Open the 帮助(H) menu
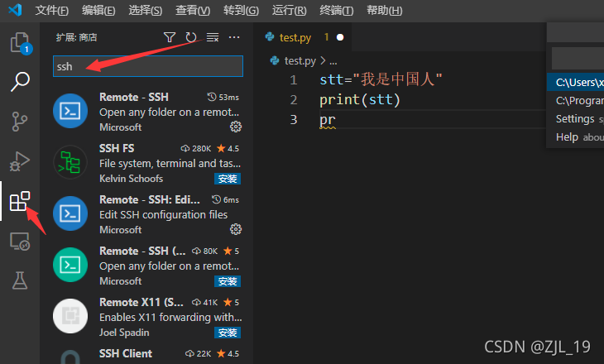The width and height of the screenshot is (604, 364). (x=385, y=10)
